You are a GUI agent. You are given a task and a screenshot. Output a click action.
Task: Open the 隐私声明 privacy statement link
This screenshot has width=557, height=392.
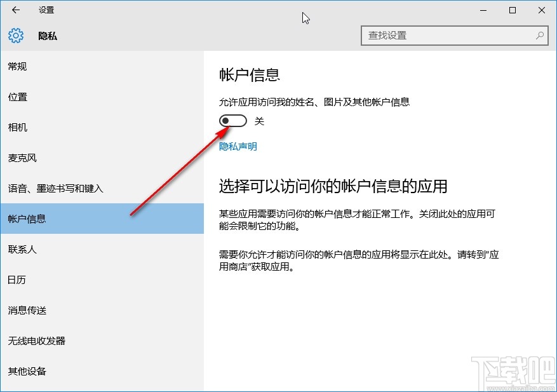tap(238, 146)
